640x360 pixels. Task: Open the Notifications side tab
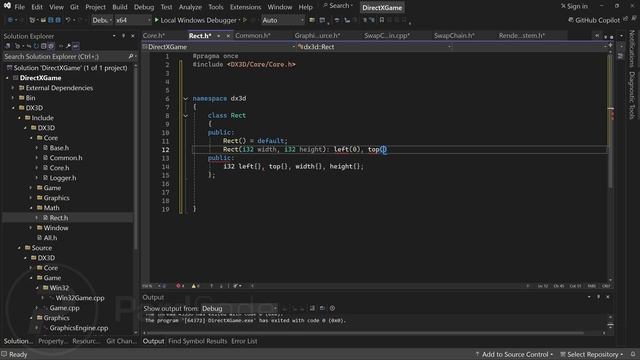pos(631,48)
